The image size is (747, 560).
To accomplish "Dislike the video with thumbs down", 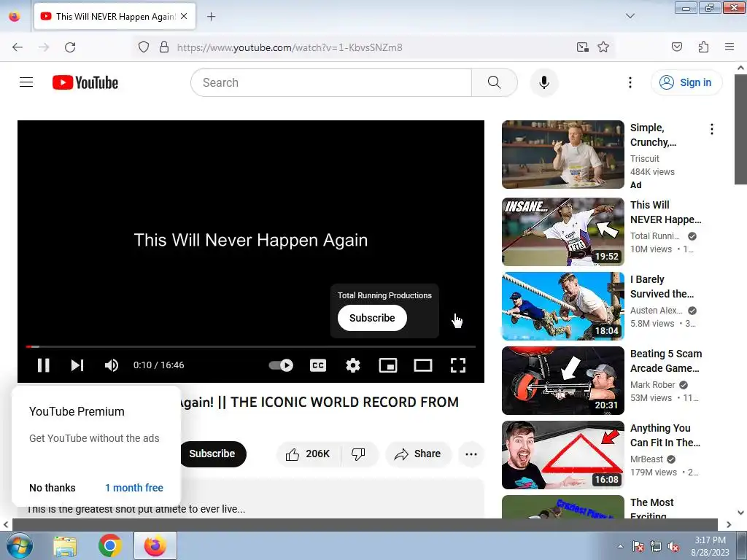I will pyautogui.click(x=358, y=454).
